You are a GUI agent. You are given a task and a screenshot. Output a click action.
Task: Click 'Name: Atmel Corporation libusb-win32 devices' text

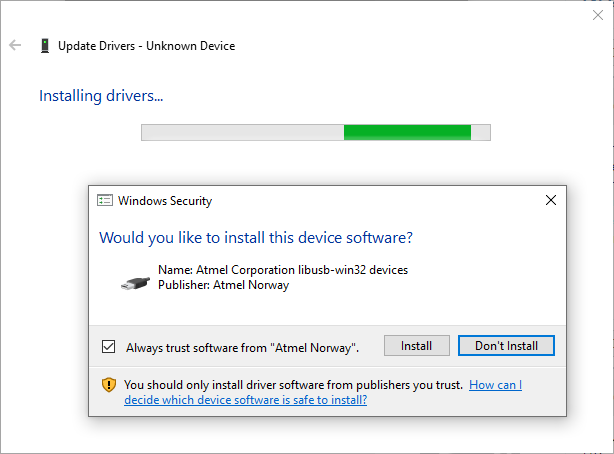tap(283, 270)
